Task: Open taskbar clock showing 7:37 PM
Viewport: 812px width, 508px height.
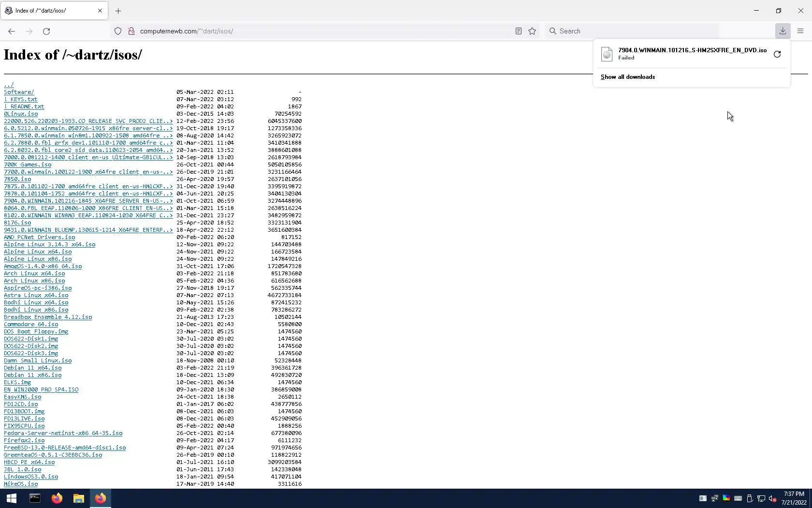Action: [794, 498]
